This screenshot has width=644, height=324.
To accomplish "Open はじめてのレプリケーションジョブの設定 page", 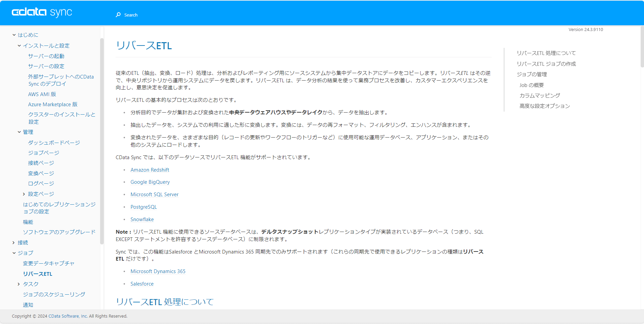I will [59, 208].
